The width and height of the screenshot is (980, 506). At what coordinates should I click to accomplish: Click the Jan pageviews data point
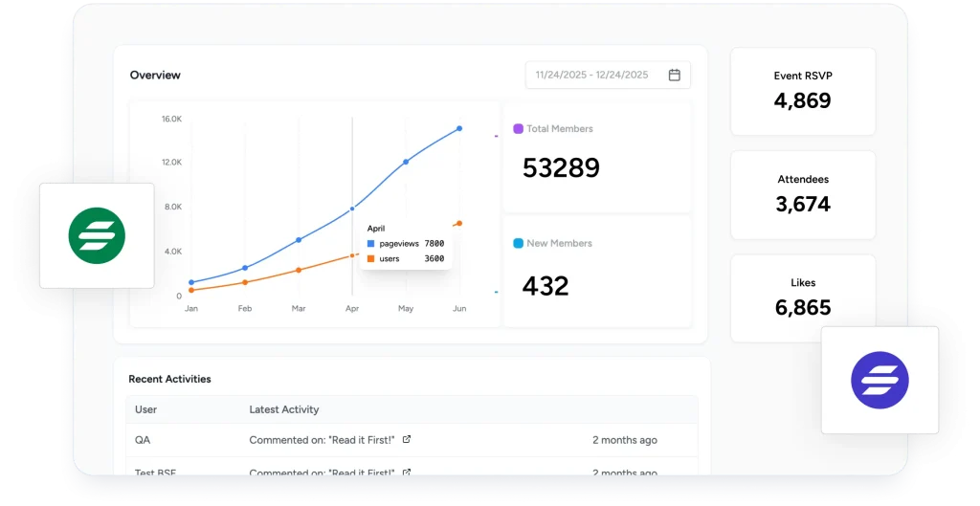click(x=191, y=282)
